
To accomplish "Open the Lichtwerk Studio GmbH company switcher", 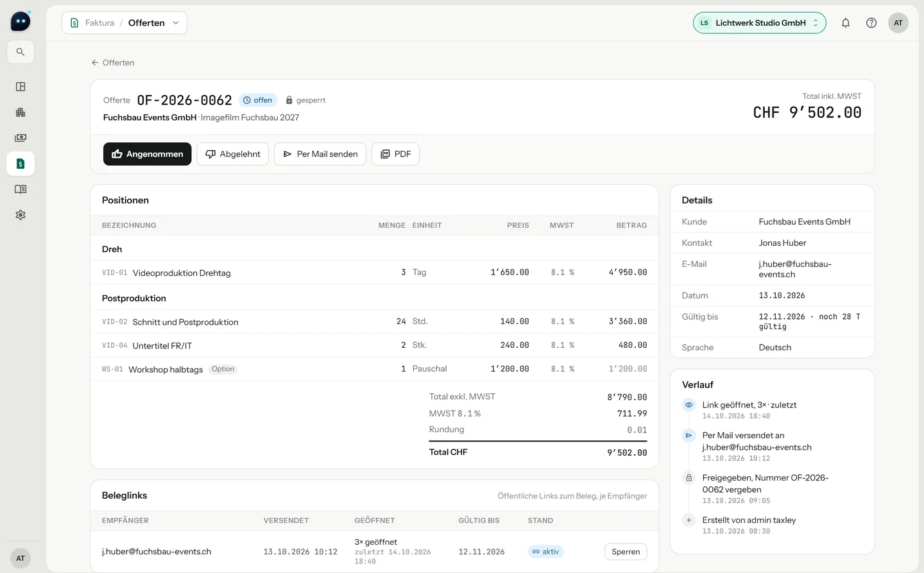I will point(760,23).
